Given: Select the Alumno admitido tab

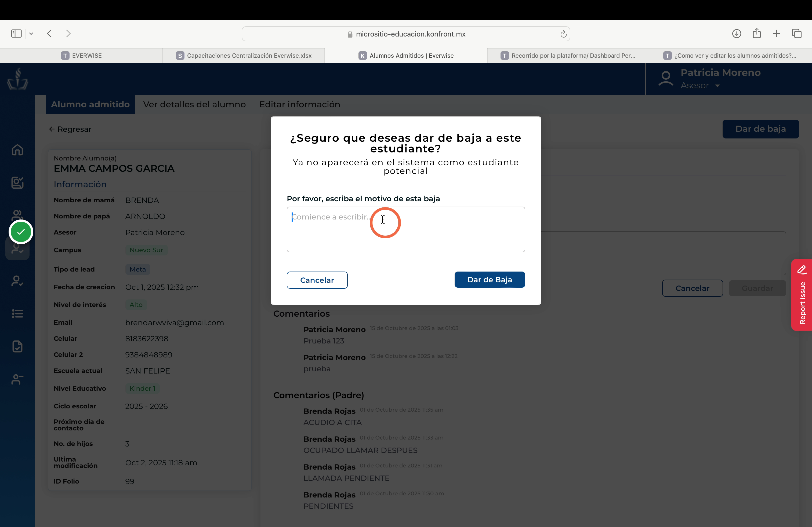Looking at the screenshot, I should [90, 104].
